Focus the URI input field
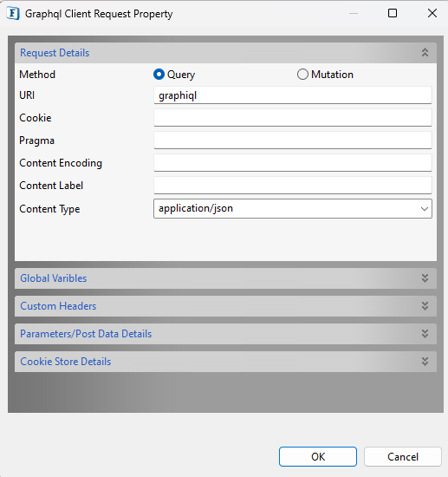This screenshot has height=477, width=448. pyautogui.click(x=293, y=95)
